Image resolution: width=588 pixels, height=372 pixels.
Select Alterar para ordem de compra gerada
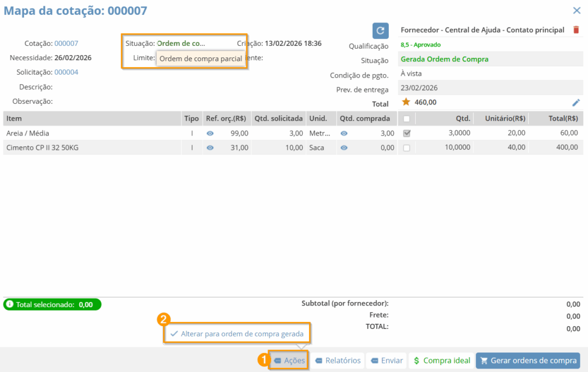237,334
